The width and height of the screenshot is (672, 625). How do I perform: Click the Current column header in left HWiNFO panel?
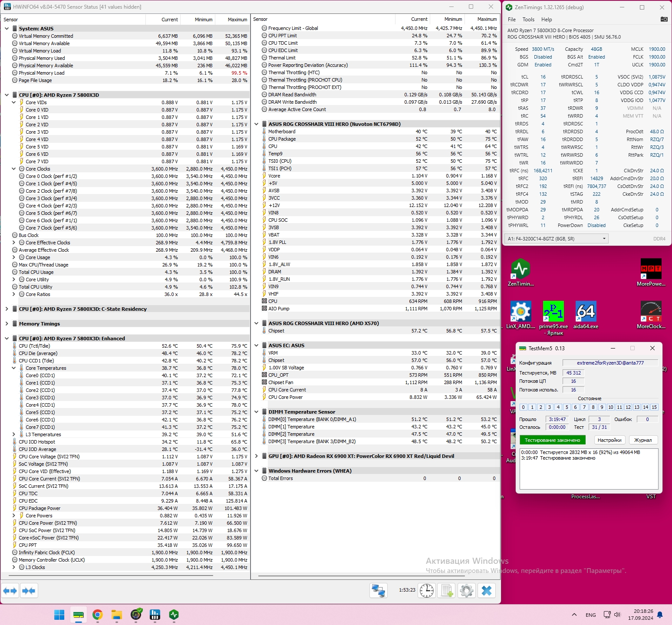(163, 20)
